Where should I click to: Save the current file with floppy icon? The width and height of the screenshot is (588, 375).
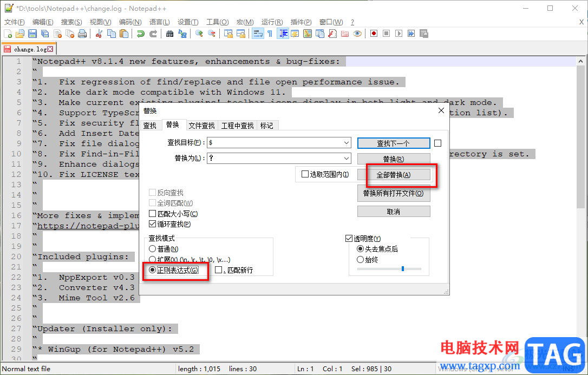coord(32,34)
